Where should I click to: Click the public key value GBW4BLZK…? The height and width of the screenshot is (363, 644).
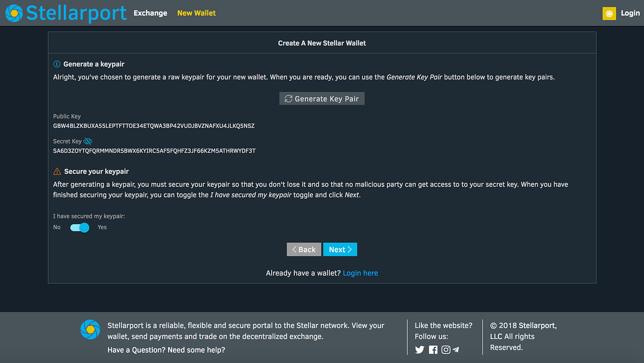154,126
